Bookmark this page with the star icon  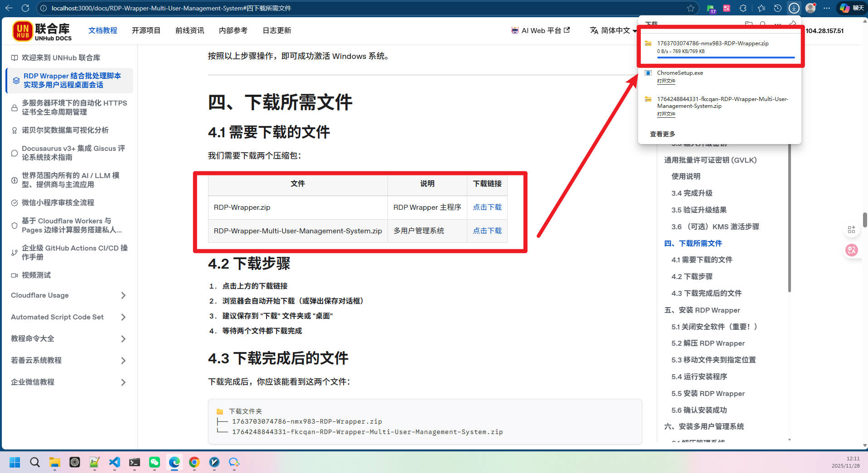point(691,8)
